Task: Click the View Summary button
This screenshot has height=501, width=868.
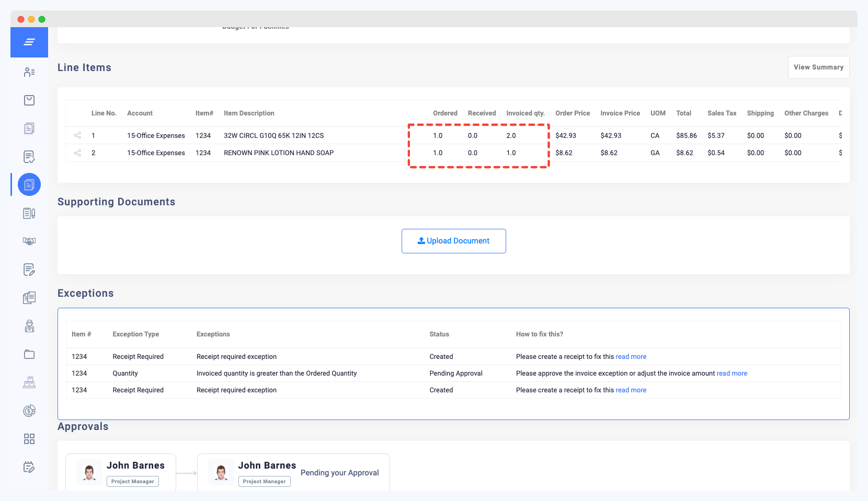Action: pos(818,67)
